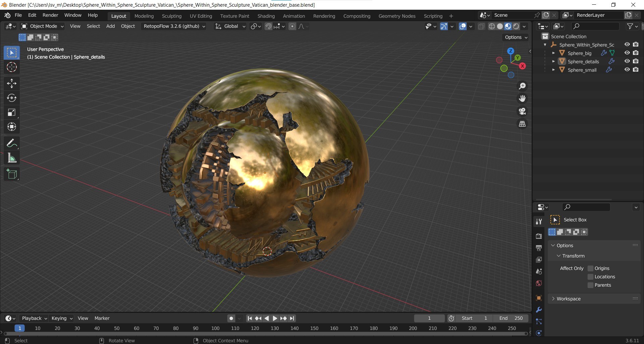This screenshot has width=644, height=344.
Task: Open the Output properties printer tab
Action: [x=539, y=248]
